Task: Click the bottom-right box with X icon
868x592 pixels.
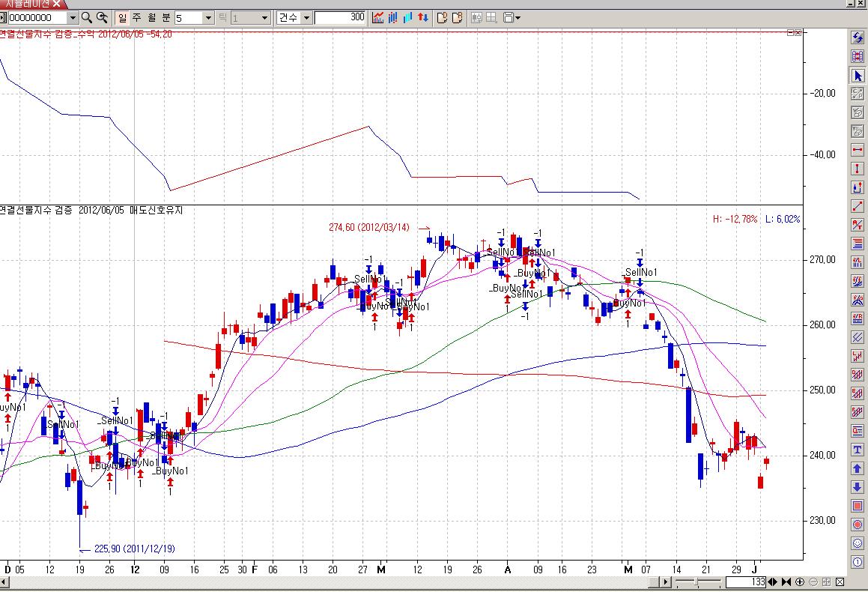Action: click(840, 582)
